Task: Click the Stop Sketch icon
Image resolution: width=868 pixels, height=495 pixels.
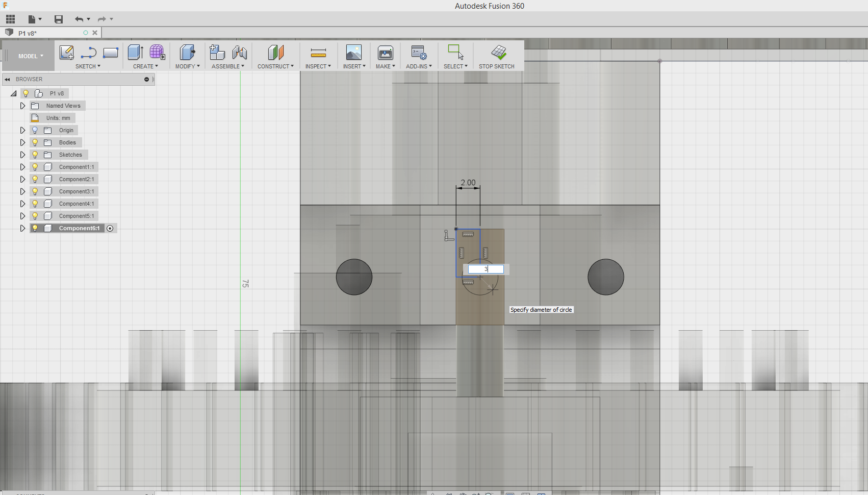Action: pos(498,52)
